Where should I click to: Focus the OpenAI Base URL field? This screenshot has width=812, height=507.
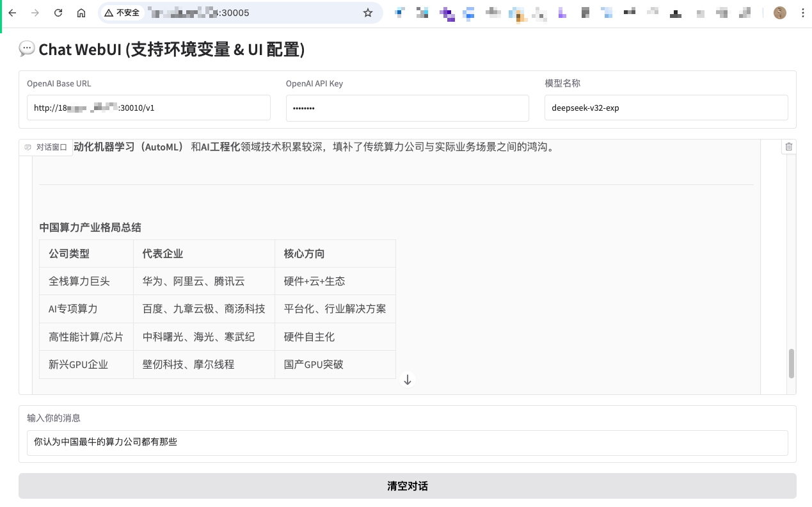pyautogui.click(x=148, y=108)
